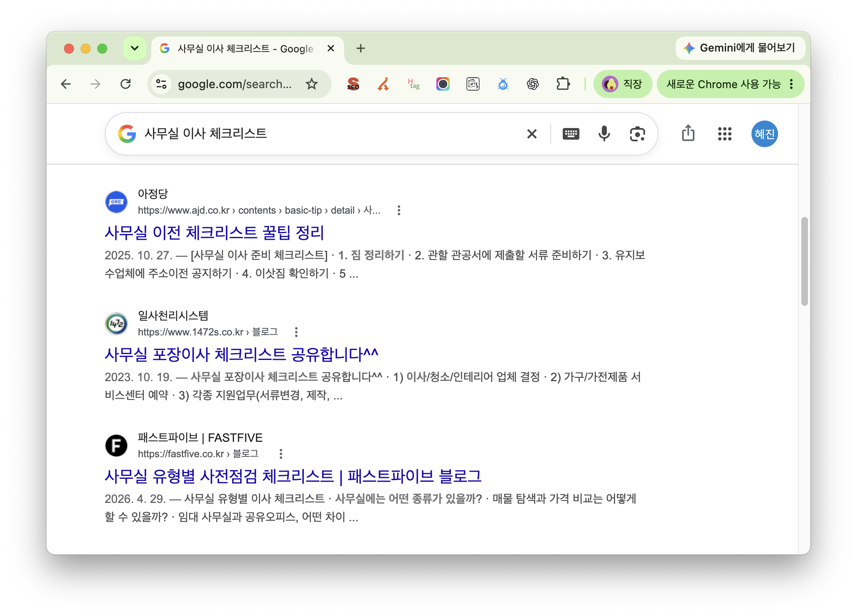
Task: Click the FASTFIVE site favicon
Action: click(116, 446)
